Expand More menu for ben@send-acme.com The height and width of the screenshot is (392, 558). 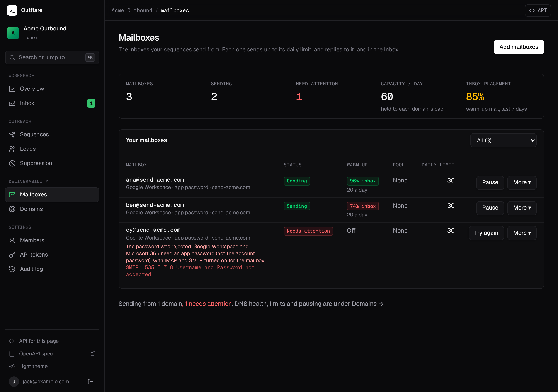[x=522, y=208]
